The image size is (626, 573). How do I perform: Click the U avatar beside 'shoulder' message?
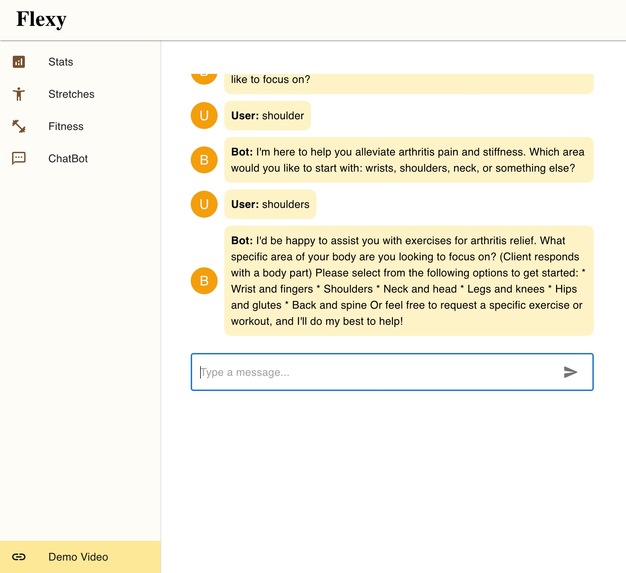pos(204,116)
